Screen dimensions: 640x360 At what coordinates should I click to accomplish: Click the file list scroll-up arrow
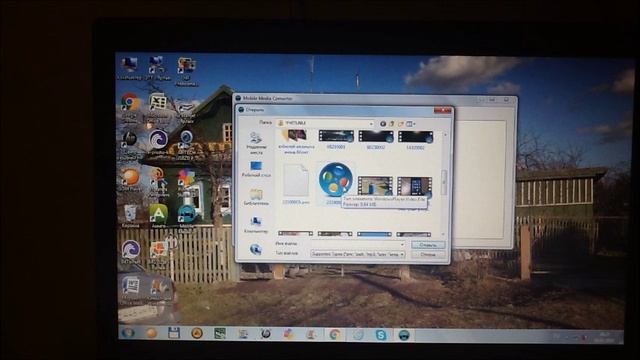444,134
